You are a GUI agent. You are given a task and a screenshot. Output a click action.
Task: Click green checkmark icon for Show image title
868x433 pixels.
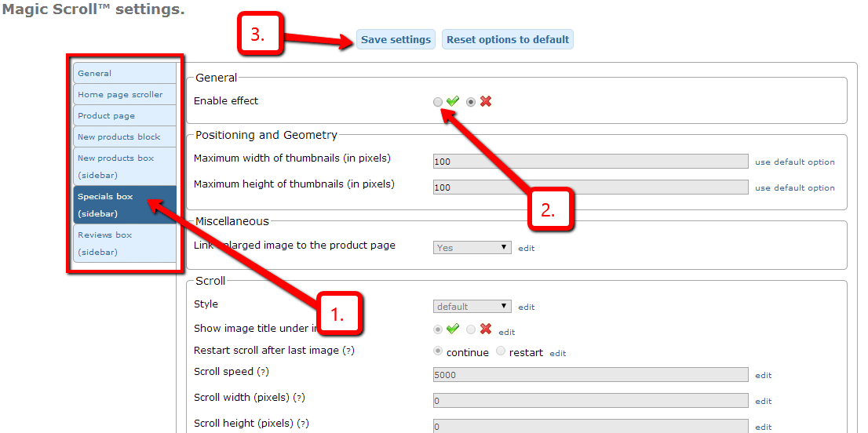click(453, 329)
